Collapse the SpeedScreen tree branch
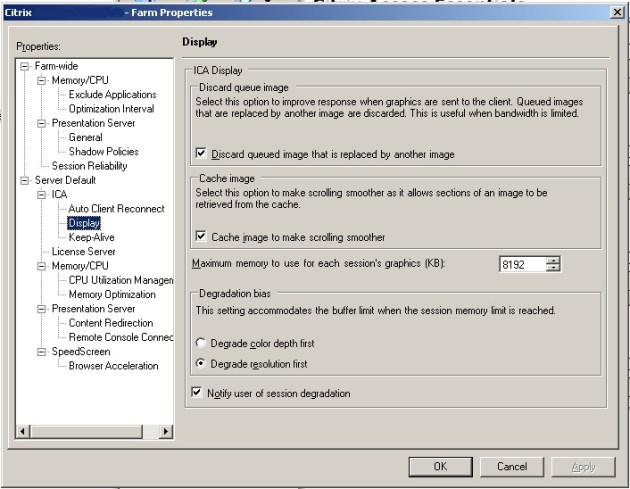The height and width of the screenshot is (489, 630). pyautogui.click(x=41, y=352)
